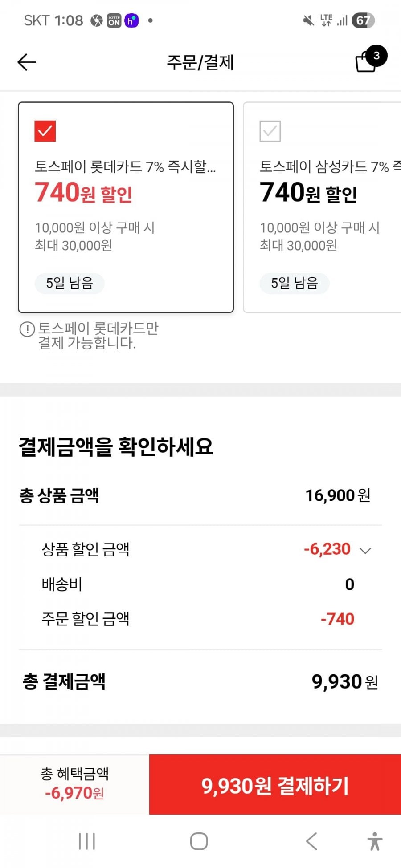Uncheck the Toss Pay Lotte Card coupon
The image size is (401, 868).
[45, 131]
